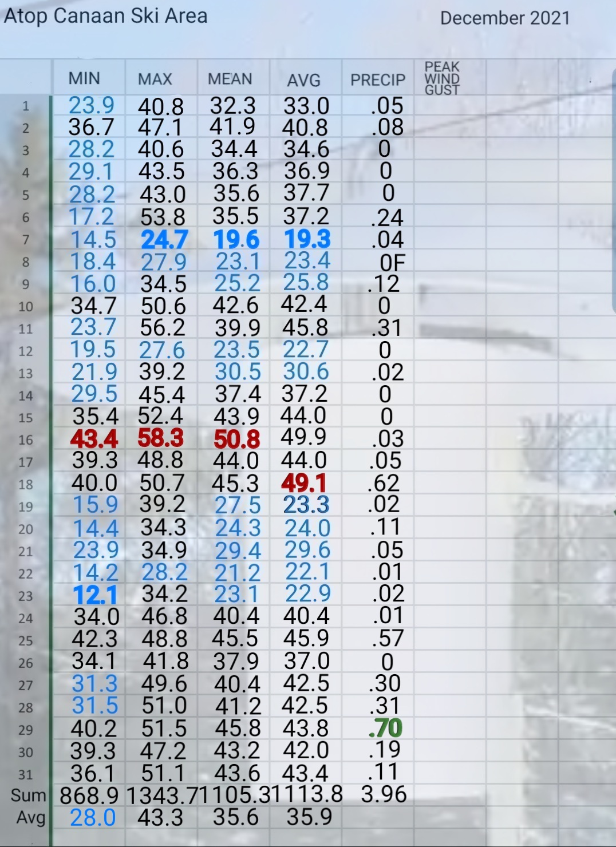Image resolution: width=616 pixels, height=847 pixels.
Task: Click green precip cell .70
Action: pos(386,729)
